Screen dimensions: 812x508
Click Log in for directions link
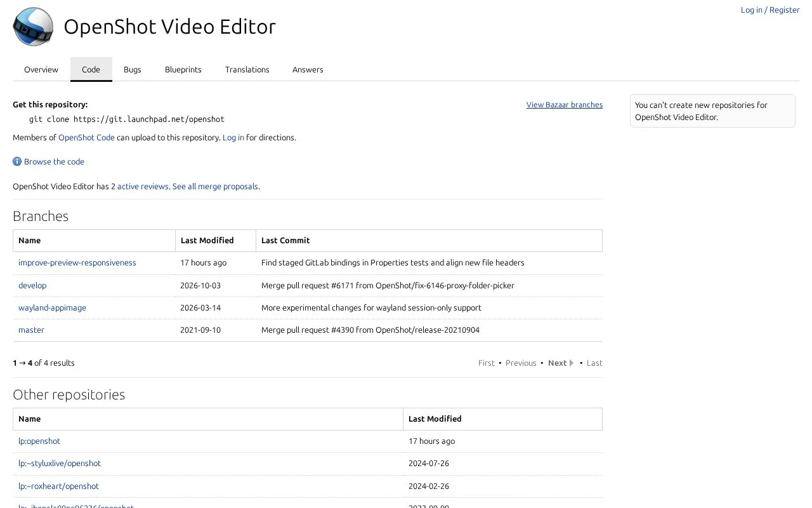(x=233, y=137)
